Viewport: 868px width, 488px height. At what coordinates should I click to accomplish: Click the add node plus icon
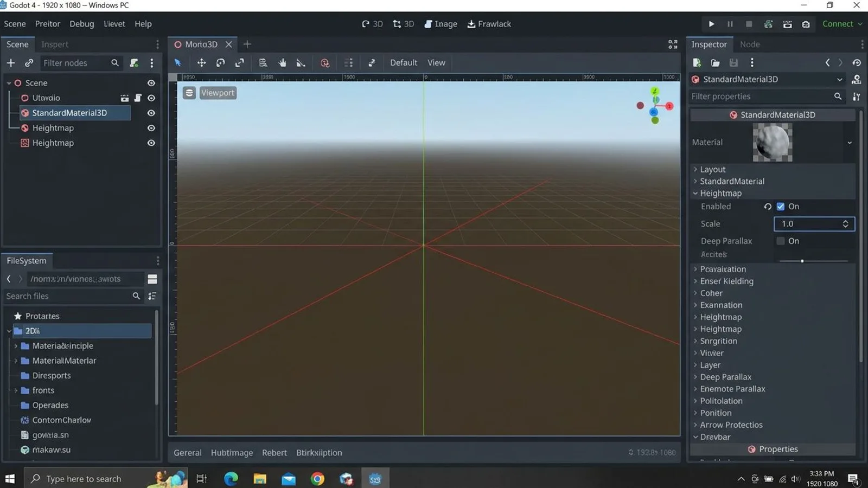click(x=11, y=63)
